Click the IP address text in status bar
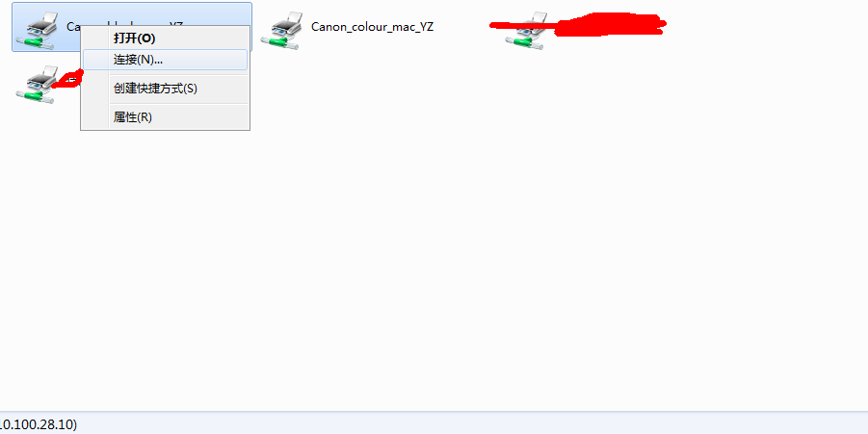868x434 pixels. click(38, 424)
